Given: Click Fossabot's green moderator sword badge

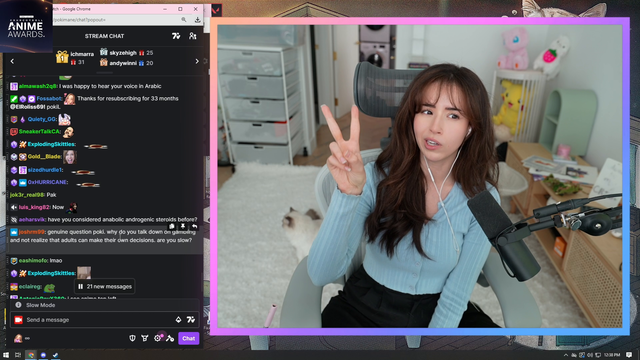Looking at the screenshot, I should tap(14, 98).
